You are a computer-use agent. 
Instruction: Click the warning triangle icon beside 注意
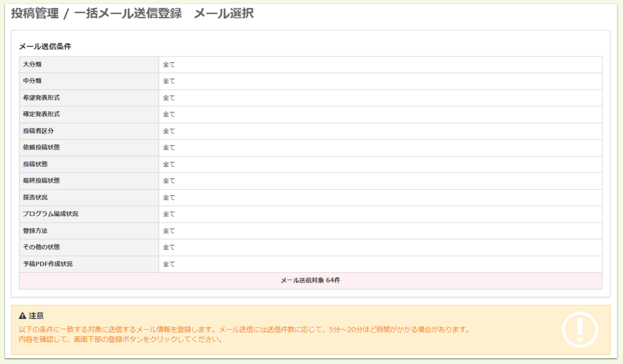23,316
